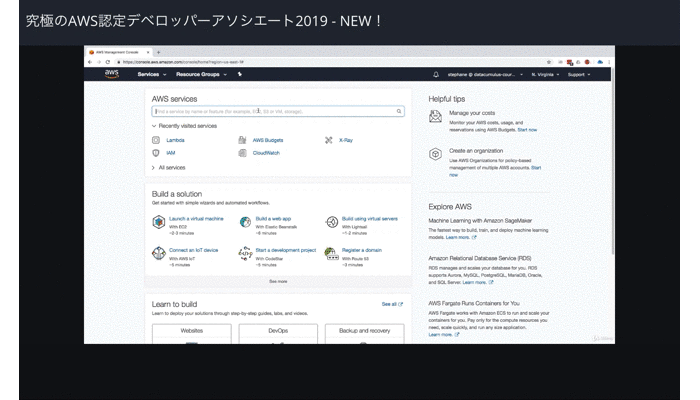
Task: Click Learn more under AWS Fargate description
Action: 444,334
